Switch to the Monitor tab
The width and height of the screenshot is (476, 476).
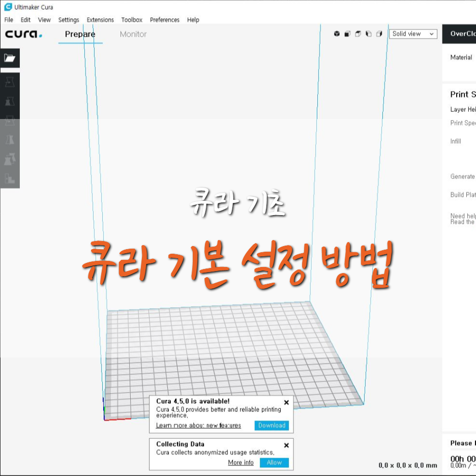pos(133,34)
